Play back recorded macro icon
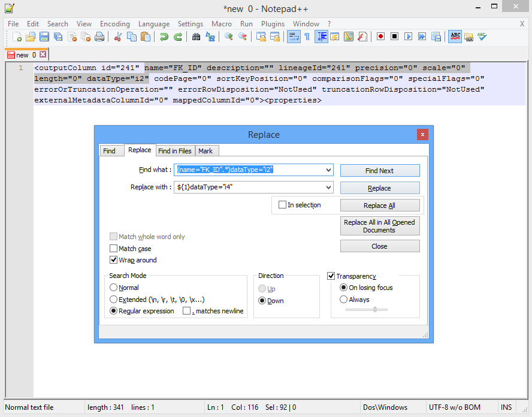 tap(408, 37)
